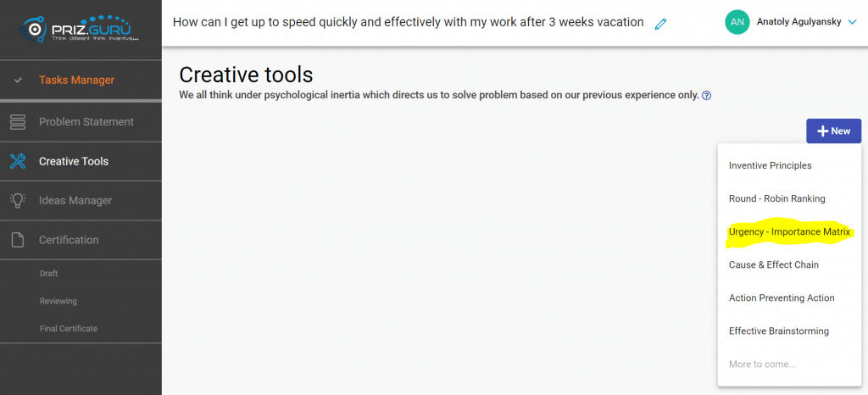Click the Creative Tools wrench icon
The width and height of the screenshot is (868, 395).
click(18, 161)
